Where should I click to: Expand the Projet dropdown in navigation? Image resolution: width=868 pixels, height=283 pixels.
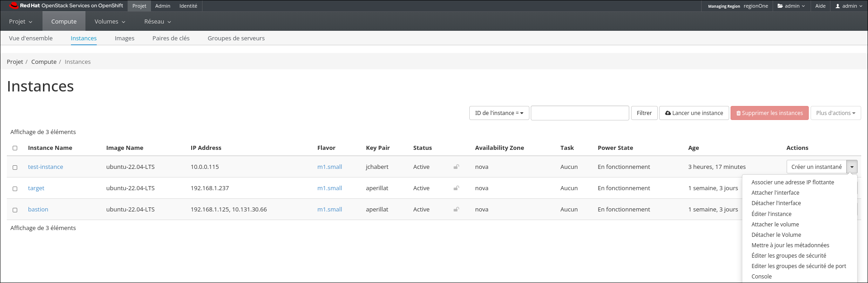click(x=21, y=21)
